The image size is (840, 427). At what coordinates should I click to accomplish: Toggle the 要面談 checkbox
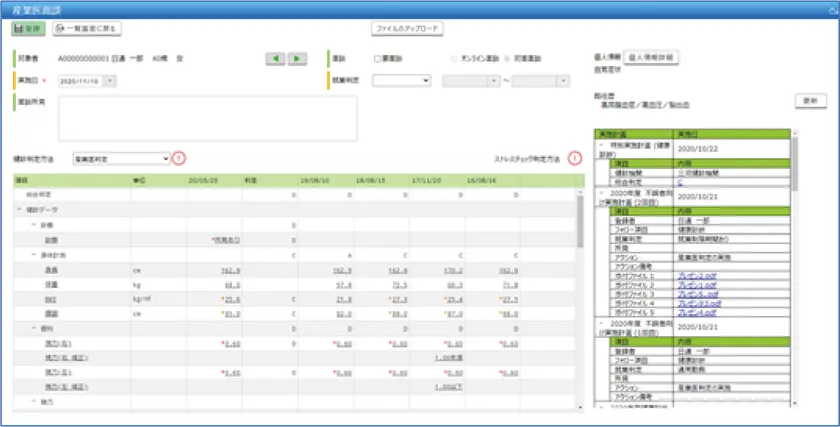click(377, 59)
